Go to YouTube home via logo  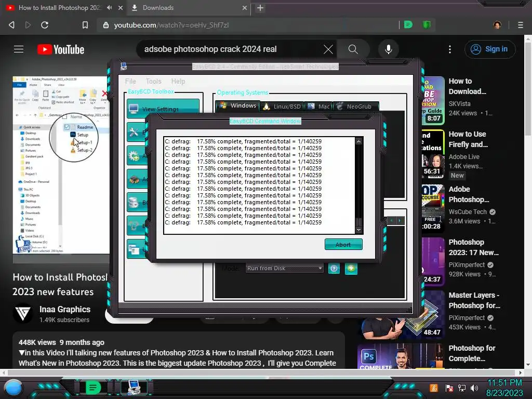click(61, 49)
